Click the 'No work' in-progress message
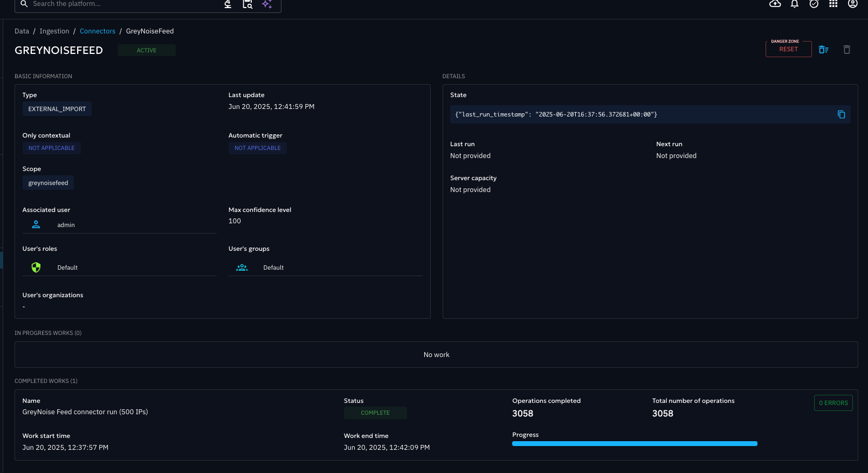This screenshot has width=868, height=473. (x=437, y=355)
